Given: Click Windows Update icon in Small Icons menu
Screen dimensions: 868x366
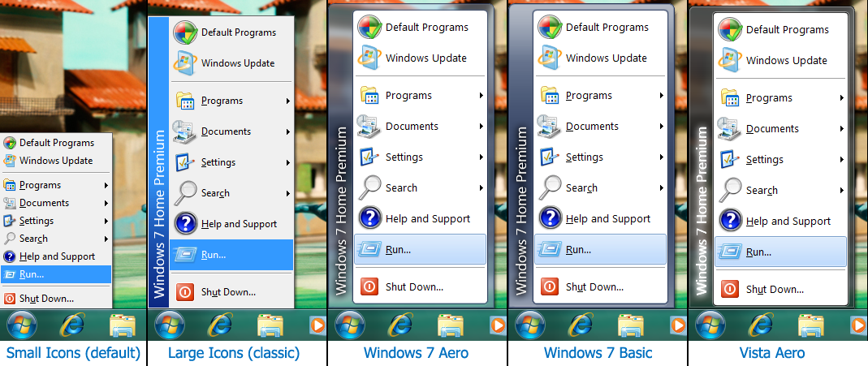Looking at the screenshot, I should coord(10,161).
